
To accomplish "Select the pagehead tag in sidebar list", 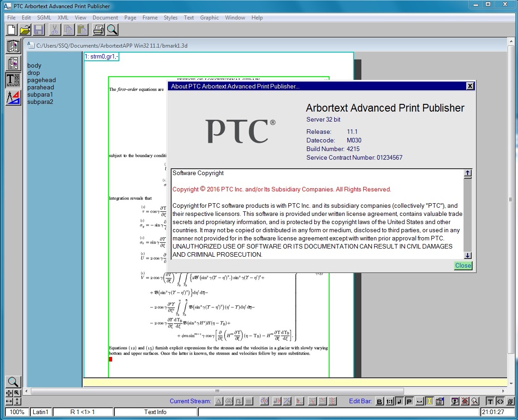I will pos(42,80).
